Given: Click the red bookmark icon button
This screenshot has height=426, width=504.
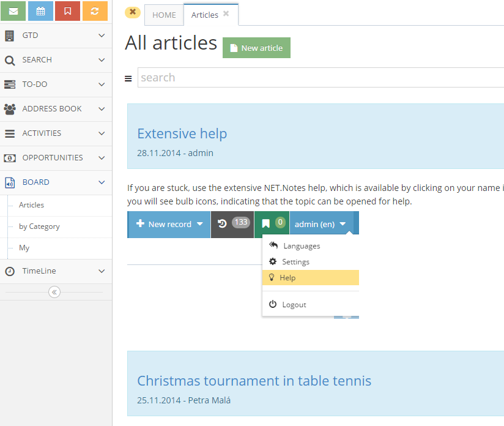Looking at the screenshot, I should [x=67, y=10].
